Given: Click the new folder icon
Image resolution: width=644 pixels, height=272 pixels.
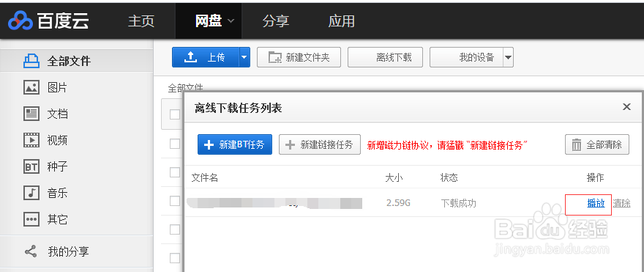Looking at the screenshot, I should tap(274, 57).
